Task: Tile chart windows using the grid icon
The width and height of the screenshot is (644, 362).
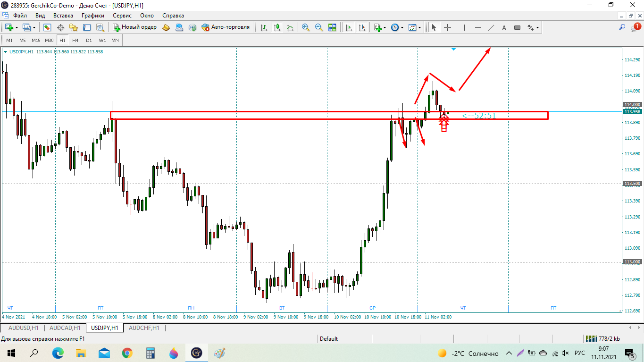Action: pyautogui.click(x=332, y=27)
